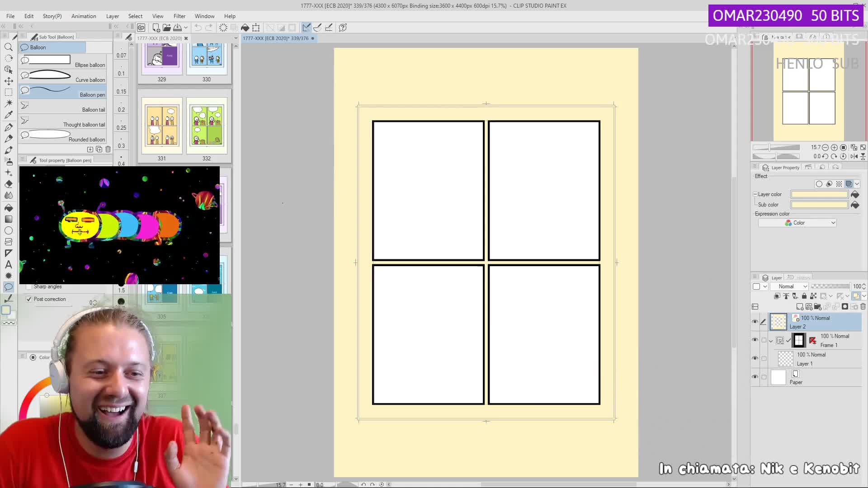Screen dimensions: 868x488
Task: Select the Auto select wand tool
Action: [8, 103]
